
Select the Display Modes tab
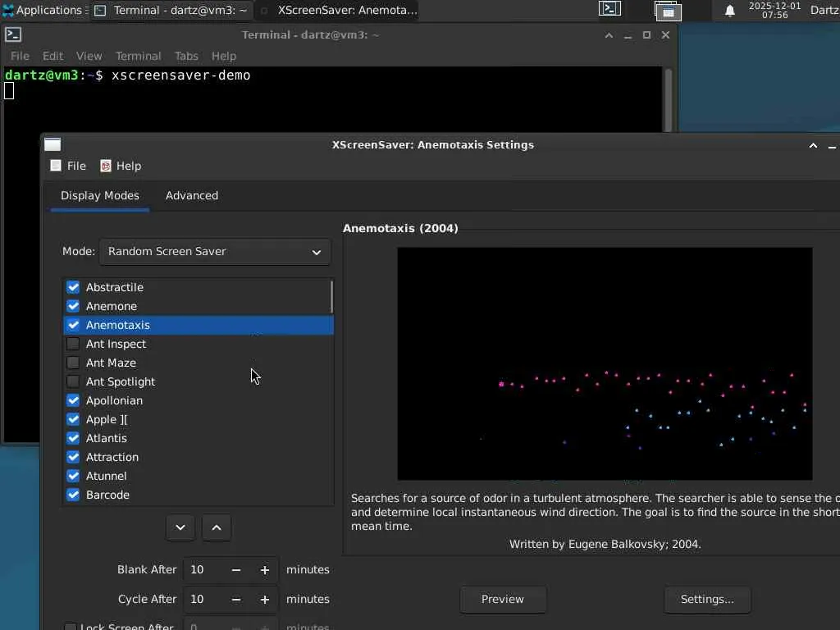(99, 195)
